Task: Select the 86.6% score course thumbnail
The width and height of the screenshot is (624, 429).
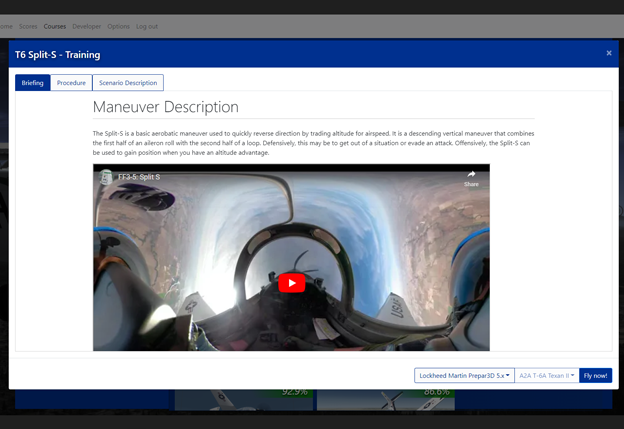Action: [386, 400]
